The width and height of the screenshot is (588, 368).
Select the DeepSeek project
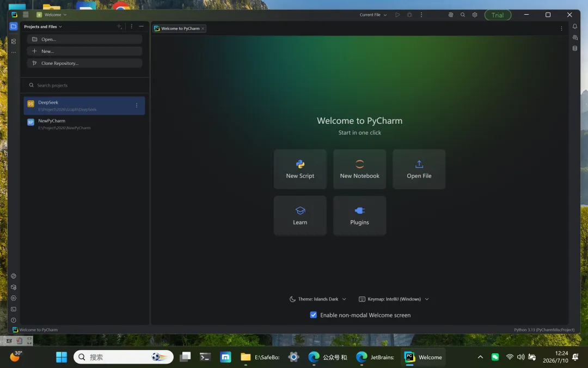pos(84,106)
